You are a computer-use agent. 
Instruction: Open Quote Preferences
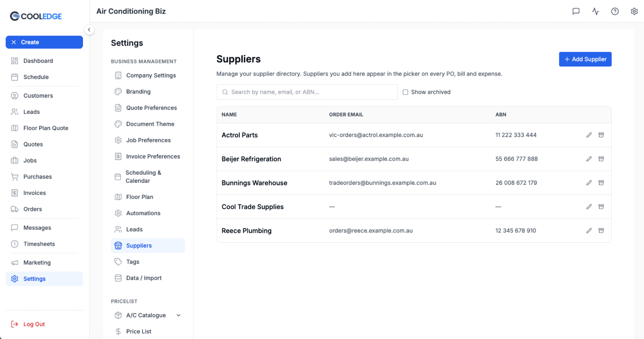pos(148,108)
